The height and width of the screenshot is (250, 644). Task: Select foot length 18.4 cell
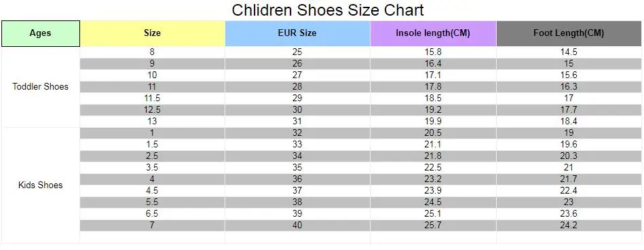pyautogui.click(x=569, y=122)
